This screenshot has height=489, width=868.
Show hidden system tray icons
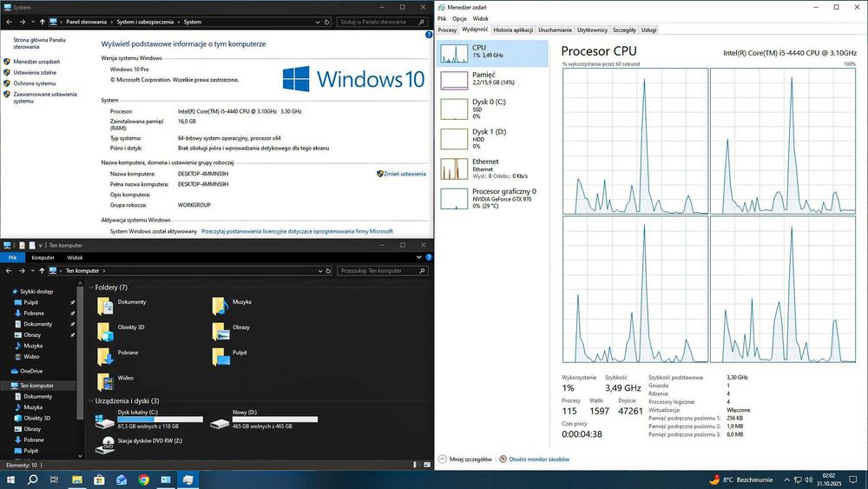click(x=786, y=479)
